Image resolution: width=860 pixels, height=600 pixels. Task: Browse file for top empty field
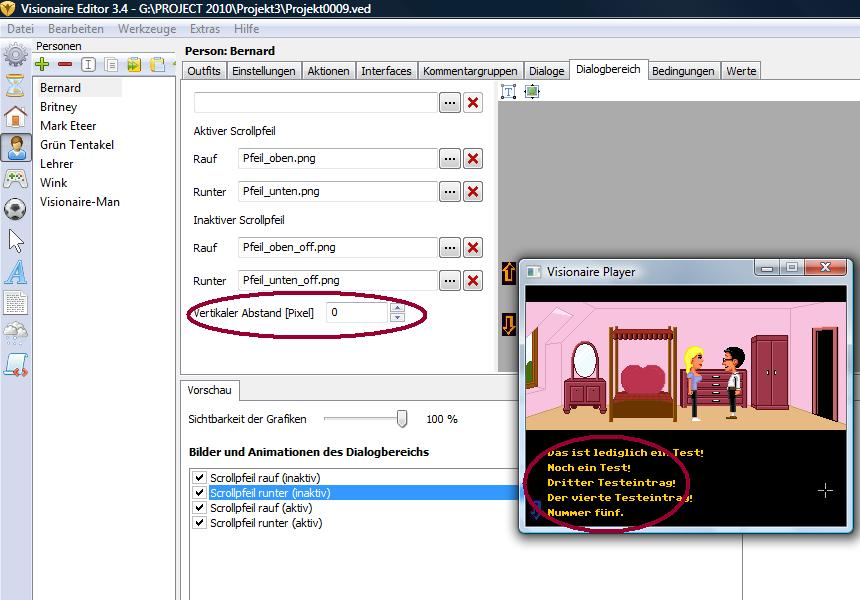[x=450, y=103]
